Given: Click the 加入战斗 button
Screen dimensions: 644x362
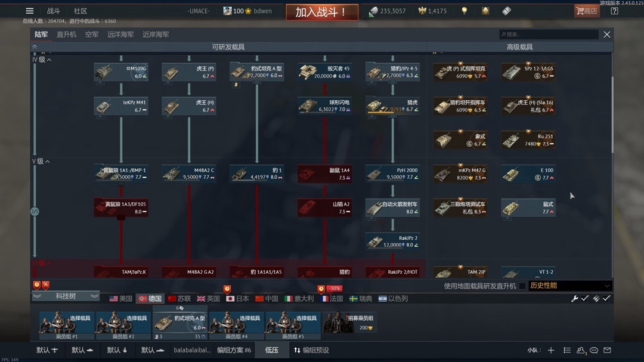Looking at the screenshot, I should tap(322, 12).
